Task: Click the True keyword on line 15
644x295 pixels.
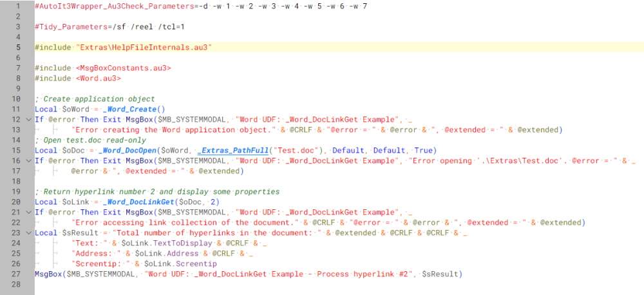Action: point(424,150)
